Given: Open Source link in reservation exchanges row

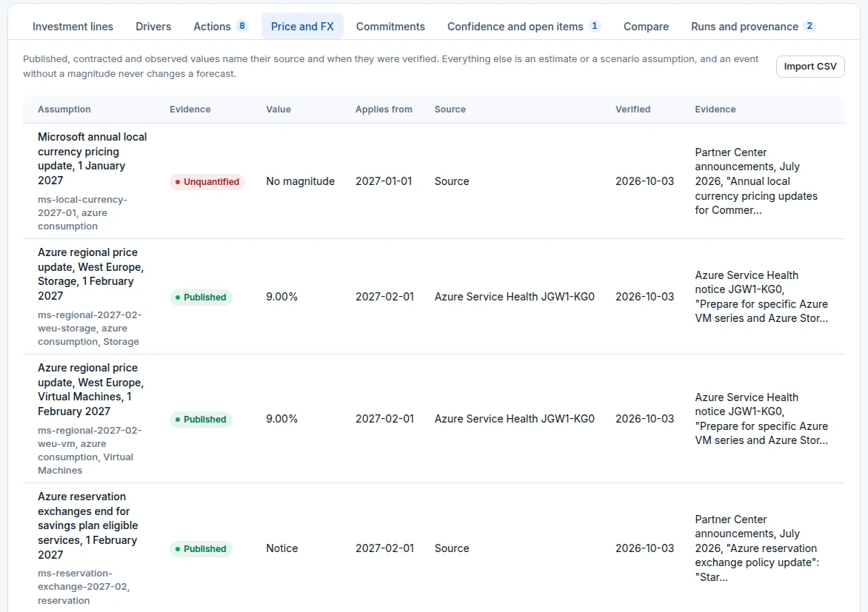Looking at the screenshot, I should tap(452, 548).
